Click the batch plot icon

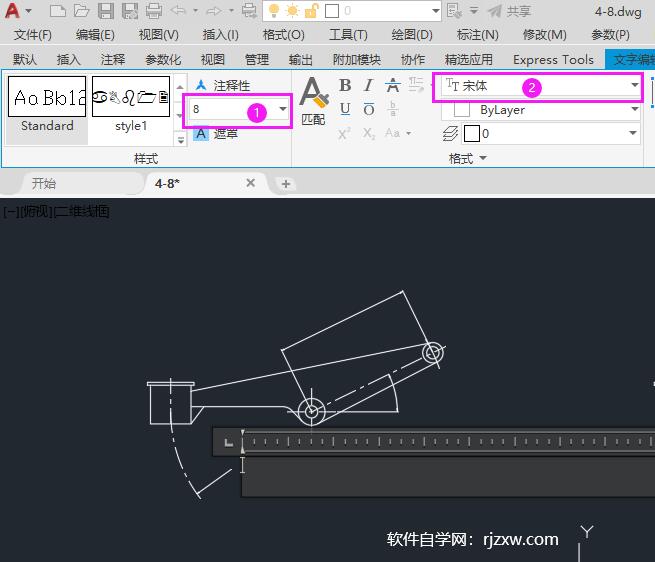pyautogui.click(x=249, y=11)
